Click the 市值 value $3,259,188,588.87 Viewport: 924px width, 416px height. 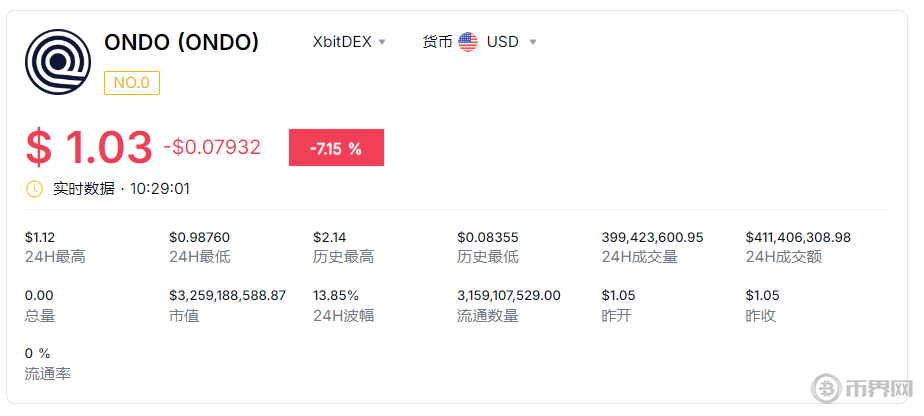coord(228,295)
